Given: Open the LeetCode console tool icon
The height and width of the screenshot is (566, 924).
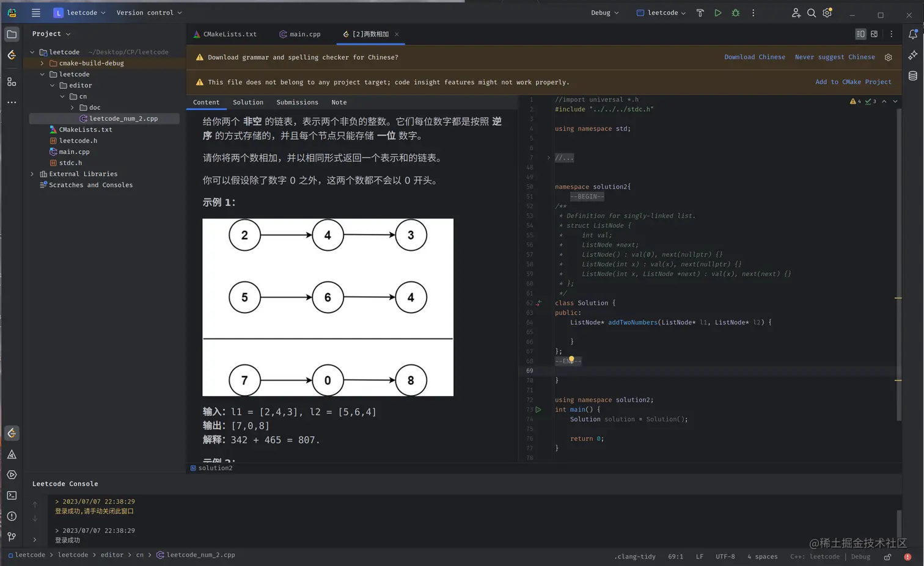Looking at the screenshot, I should tap(12, 434).
